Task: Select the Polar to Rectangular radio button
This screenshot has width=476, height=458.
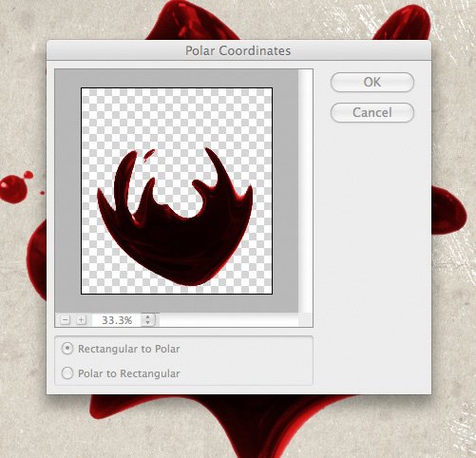Action: pyautogui.click(x=67, y=373)
